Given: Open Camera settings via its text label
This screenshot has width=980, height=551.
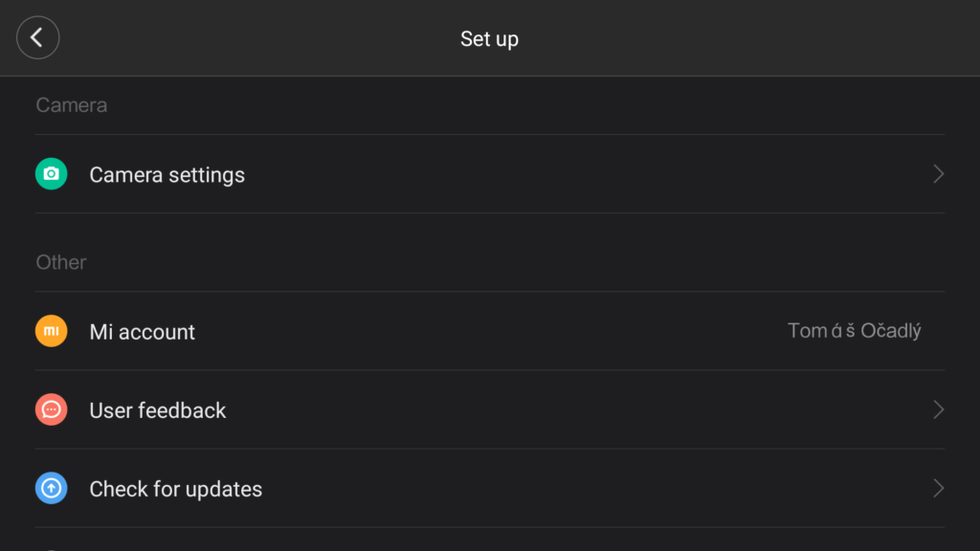Looking at the screenshot, I should click(x=167, y=175).
